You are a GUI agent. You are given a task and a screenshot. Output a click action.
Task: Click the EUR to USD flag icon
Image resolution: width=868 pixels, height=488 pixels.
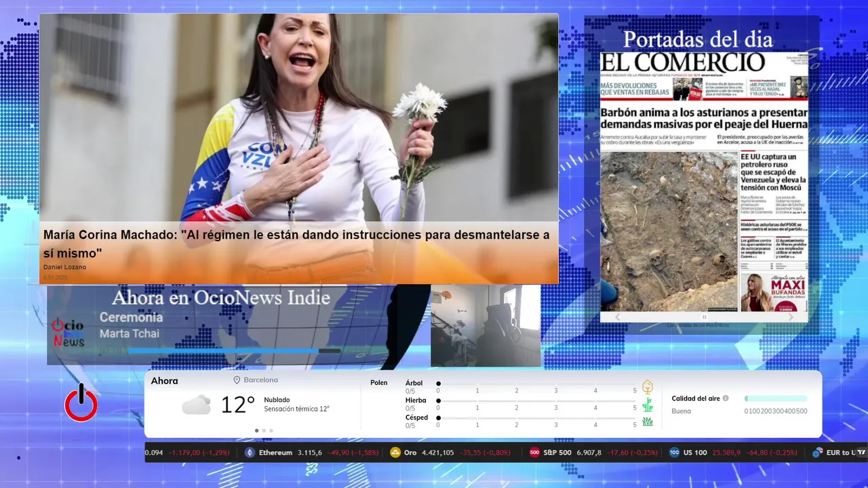coord(817,453)
